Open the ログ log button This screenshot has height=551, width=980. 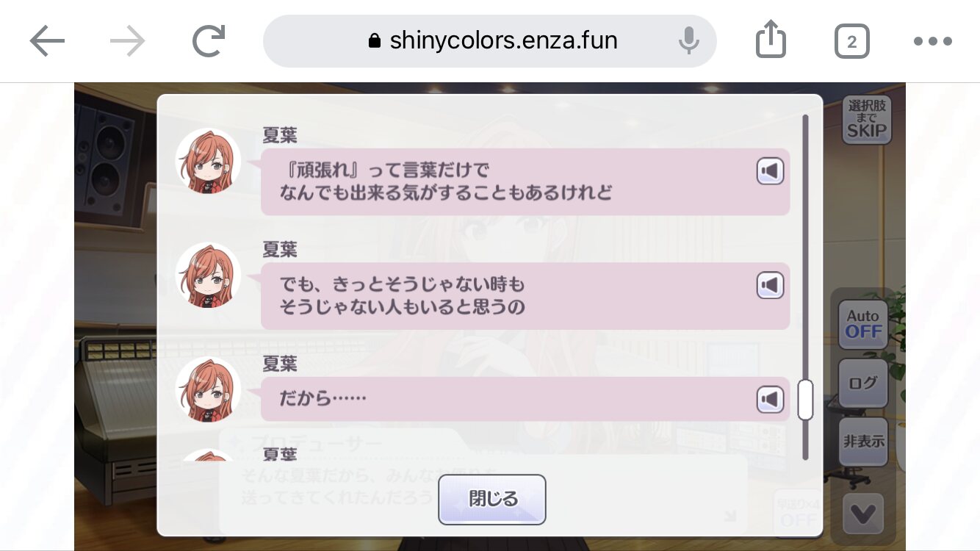click(x=863, y=383)
